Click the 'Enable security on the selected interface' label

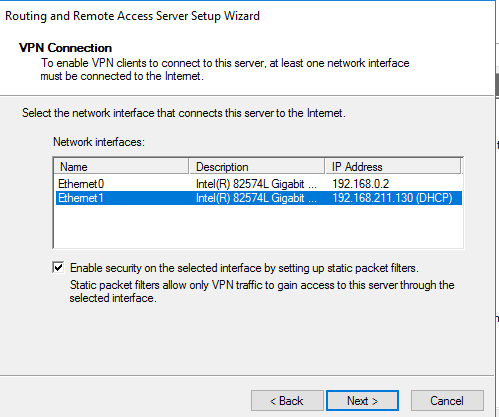coord(244,268)
